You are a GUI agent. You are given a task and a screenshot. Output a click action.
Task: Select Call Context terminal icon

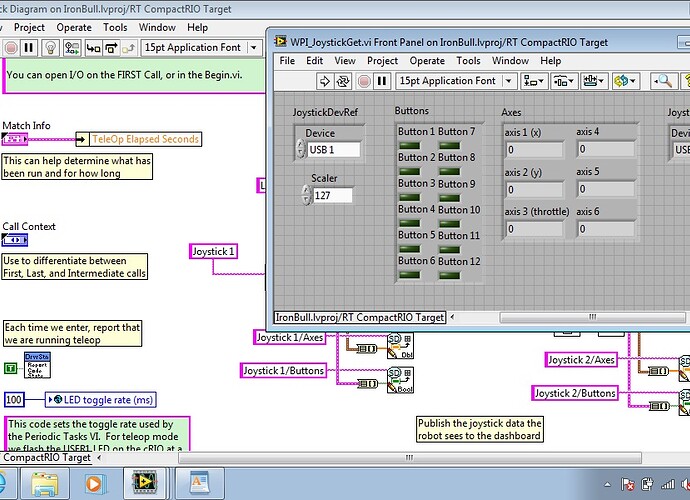[15, 240]
